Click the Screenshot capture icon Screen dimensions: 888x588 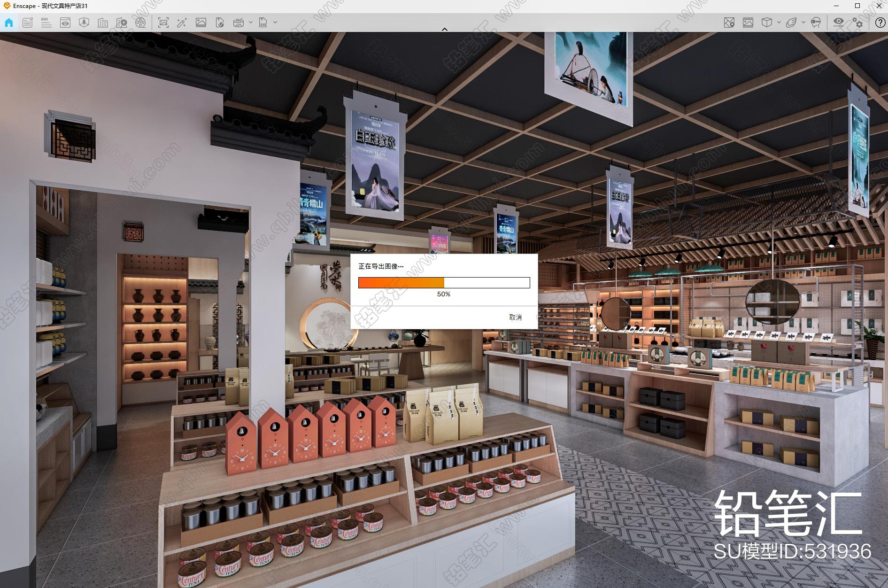click(x=163, y=23)
